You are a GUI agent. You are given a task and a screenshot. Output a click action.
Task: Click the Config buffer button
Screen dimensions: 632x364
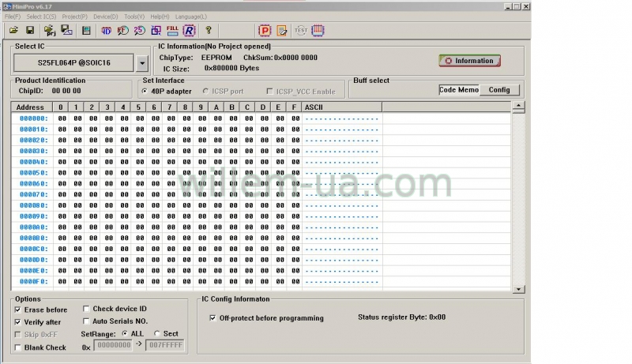click(x=498, y=90)
